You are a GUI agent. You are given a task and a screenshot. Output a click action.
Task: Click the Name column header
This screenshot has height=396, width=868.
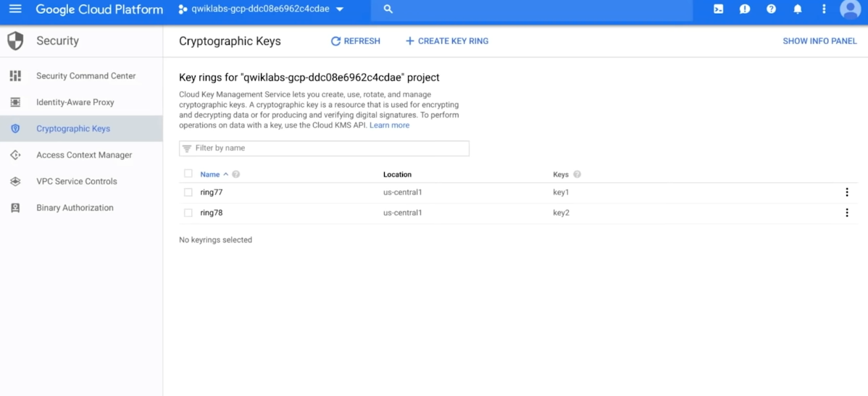click(210, 174)
